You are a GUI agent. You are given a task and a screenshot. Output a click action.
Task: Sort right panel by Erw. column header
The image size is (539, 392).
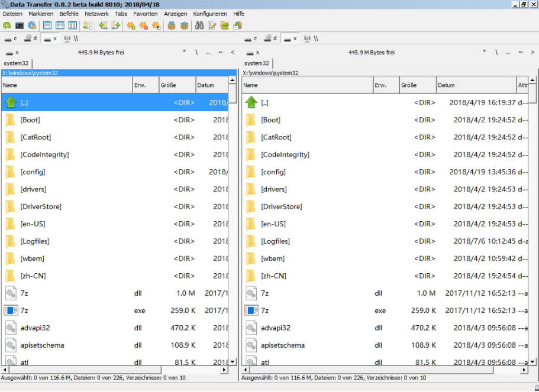coord(386,85)
